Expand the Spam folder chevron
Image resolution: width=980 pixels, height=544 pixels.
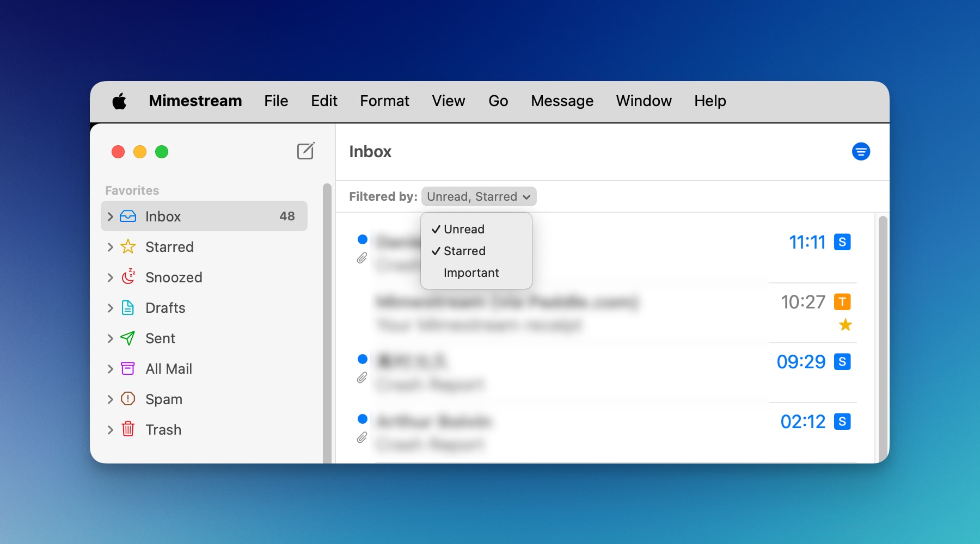(x=111, y=399)
